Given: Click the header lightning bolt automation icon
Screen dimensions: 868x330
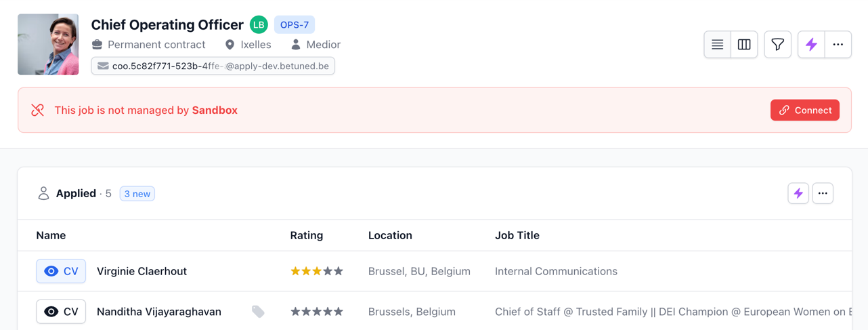Looking at the screenshot, I should click(x=811, y=45).
